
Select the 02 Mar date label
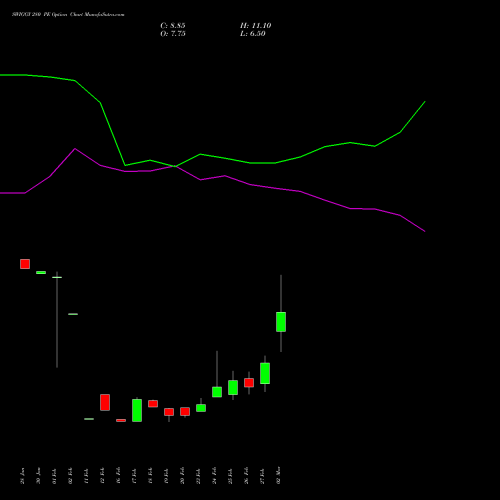point(278,476)
